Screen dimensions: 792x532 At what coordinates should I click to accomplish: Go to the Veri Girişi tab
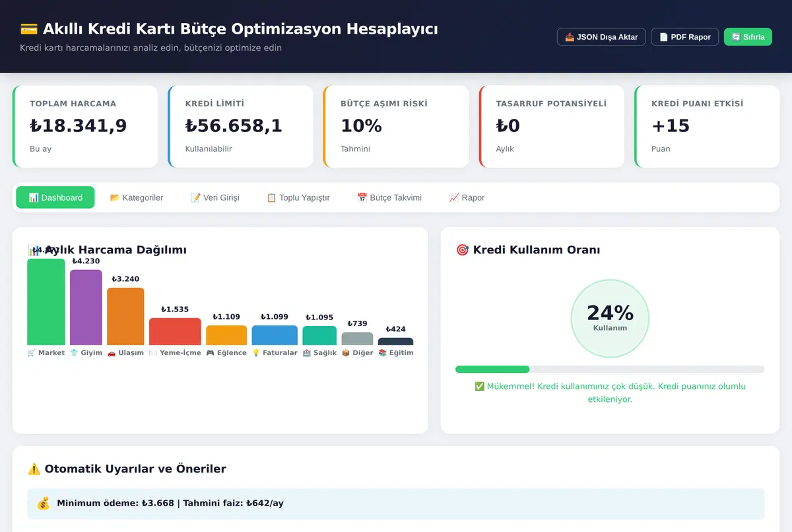(215, 197)
